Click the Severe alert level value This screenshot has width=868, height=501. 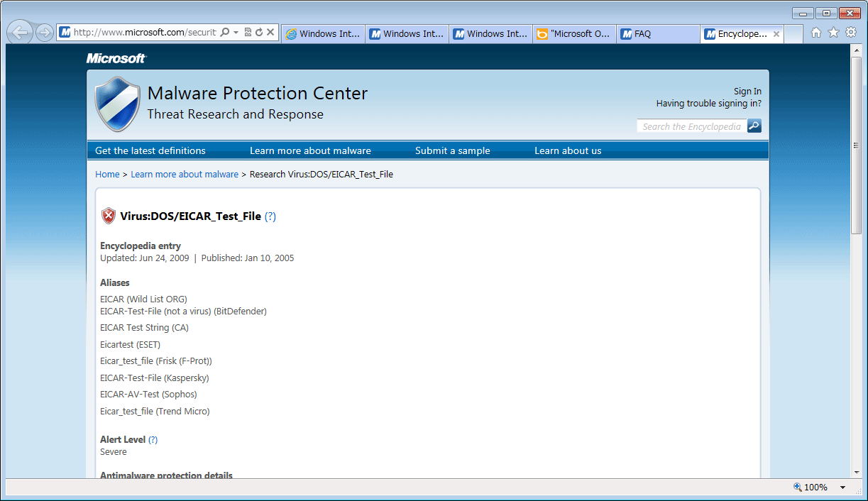point(114,452)
